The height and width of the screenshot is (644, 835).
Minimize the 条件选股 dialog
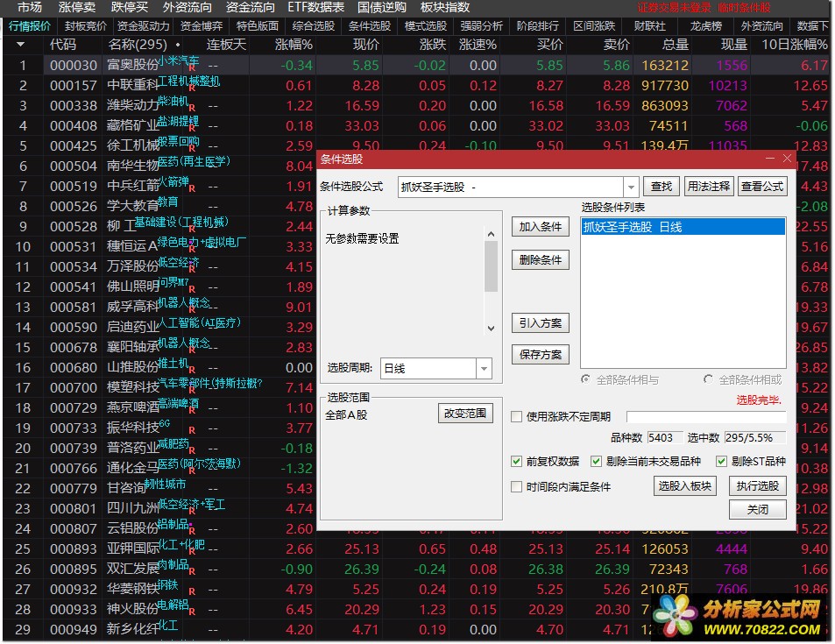tap(769, 159)
